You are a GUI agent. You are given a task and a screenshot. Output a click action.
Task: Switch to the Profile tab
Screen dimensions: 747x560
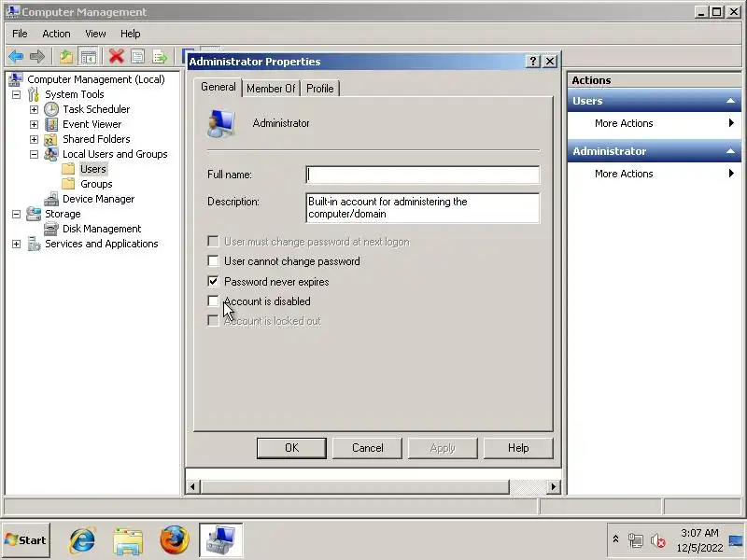pos(319,89)
